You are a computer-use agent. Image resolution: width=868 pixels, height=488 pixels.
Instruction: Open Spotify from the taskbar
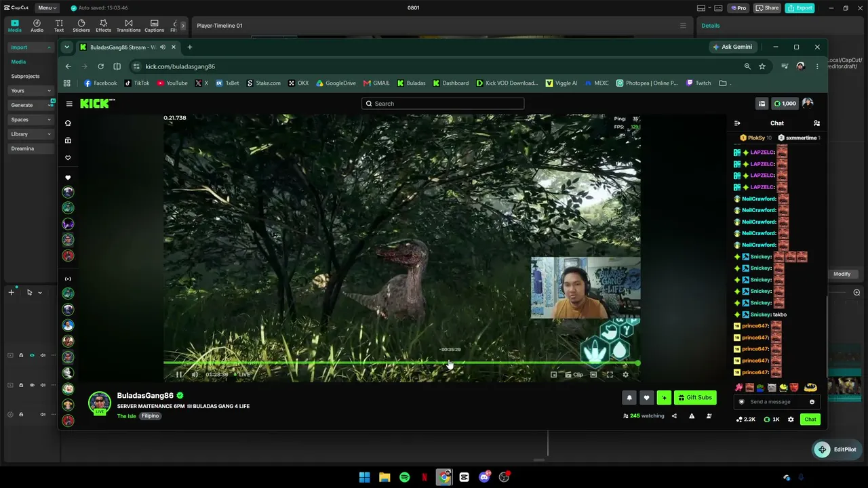[404, 477]
